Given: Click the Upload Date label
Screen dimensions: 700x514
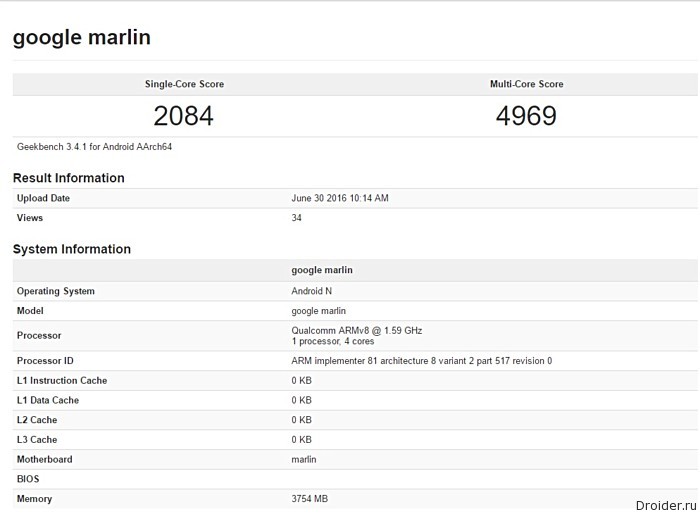Looking at the screenshot, I should [x=43, y=198].
